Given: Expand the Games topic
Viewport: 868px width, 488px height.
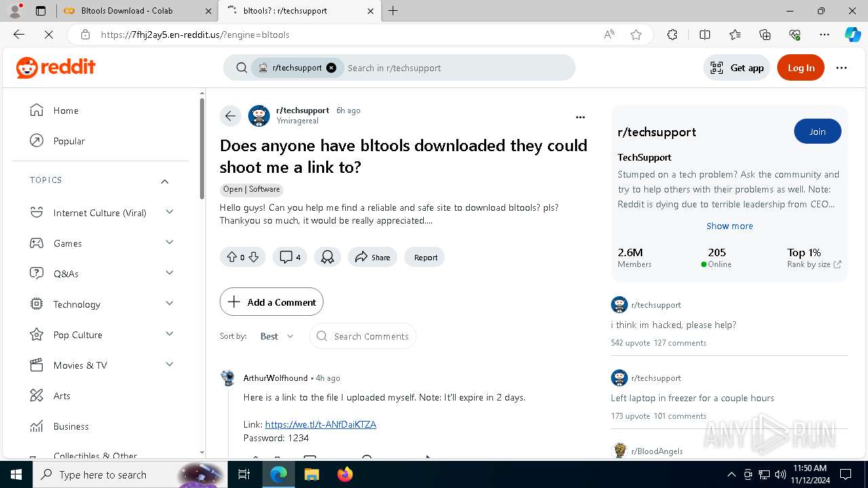Looking at the screenshot, I should 170,243.
